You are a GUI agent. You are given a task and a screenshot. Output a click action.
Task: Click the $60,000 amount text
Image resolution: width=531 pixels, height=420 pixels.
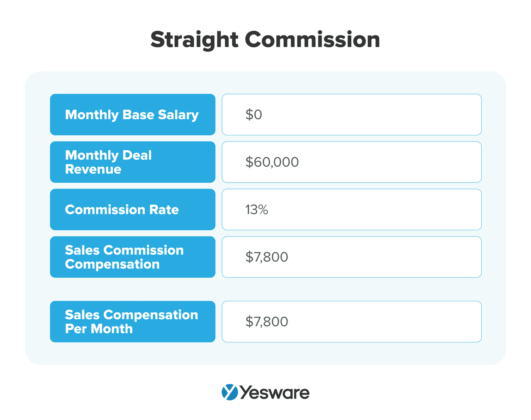coord(272,162)
